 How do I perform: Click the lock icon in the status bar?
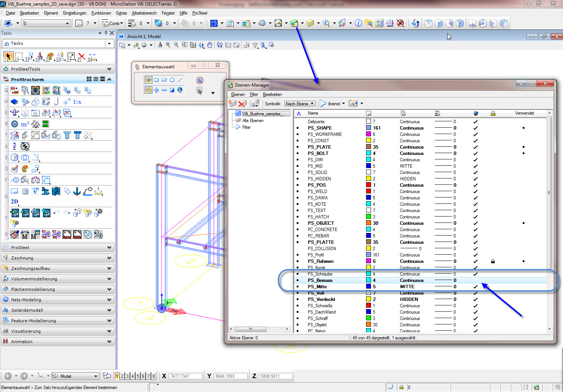click(401, 387)
